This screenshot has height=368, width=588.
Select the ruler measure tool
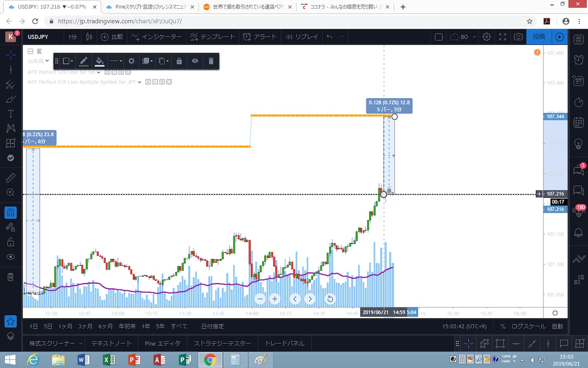(x=11, y=177)
